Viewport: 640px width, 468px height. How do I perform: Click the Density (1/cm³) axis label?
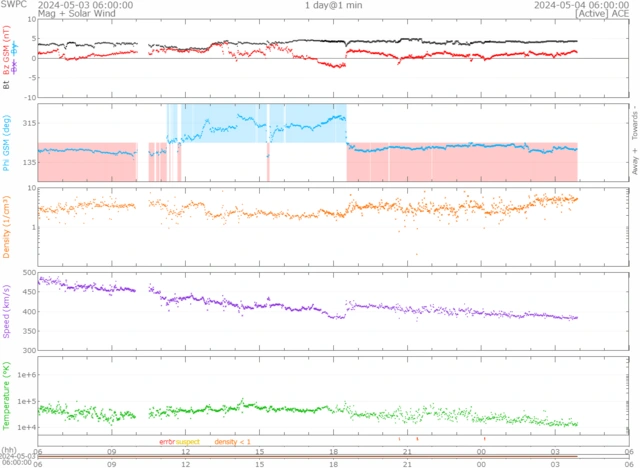[x=7, y=226]
